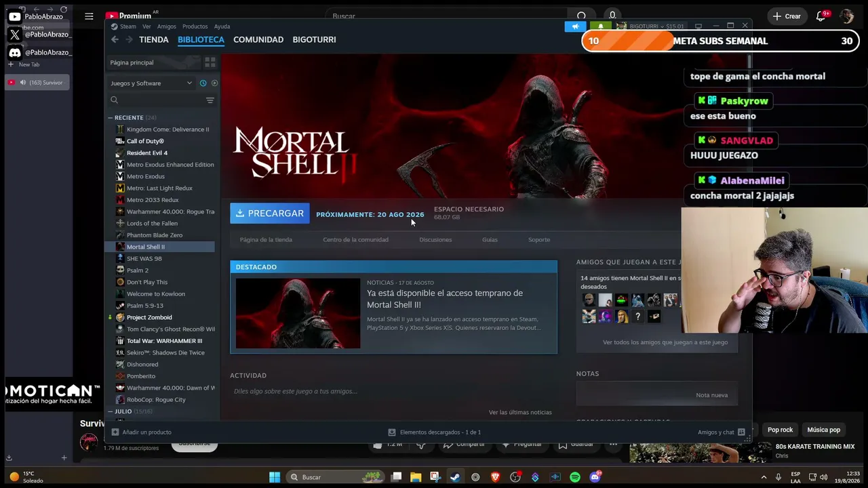Click Ver las últimas noticias
This screenshot has height=488, width=868.
tap(520, 412)
